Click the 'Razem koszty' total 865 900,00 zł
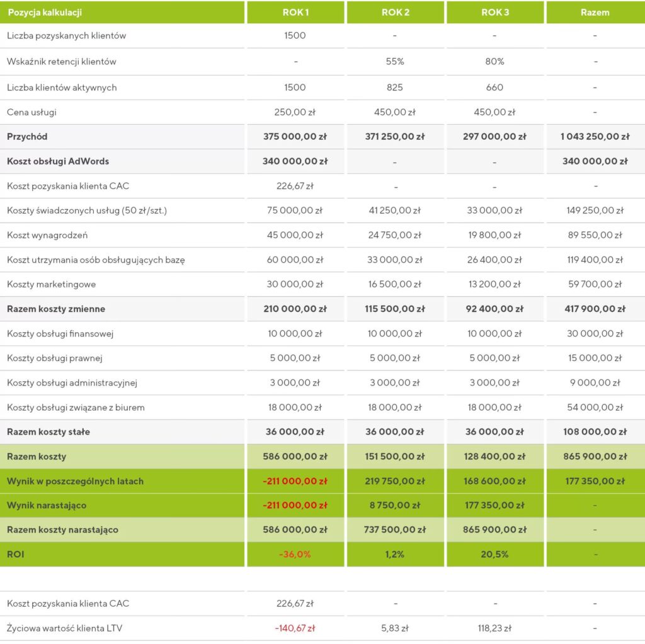 point(595,456)
